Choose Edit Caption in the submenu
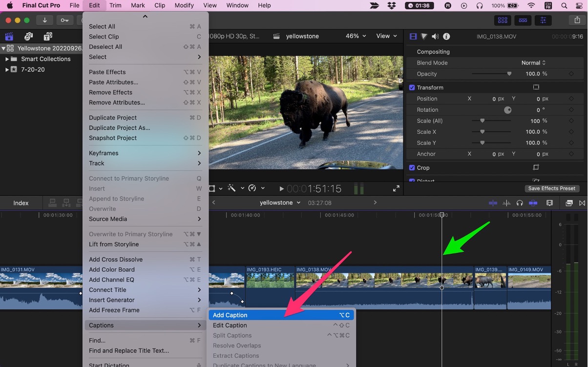Screen dimensions: 588x367 point(281,326)
